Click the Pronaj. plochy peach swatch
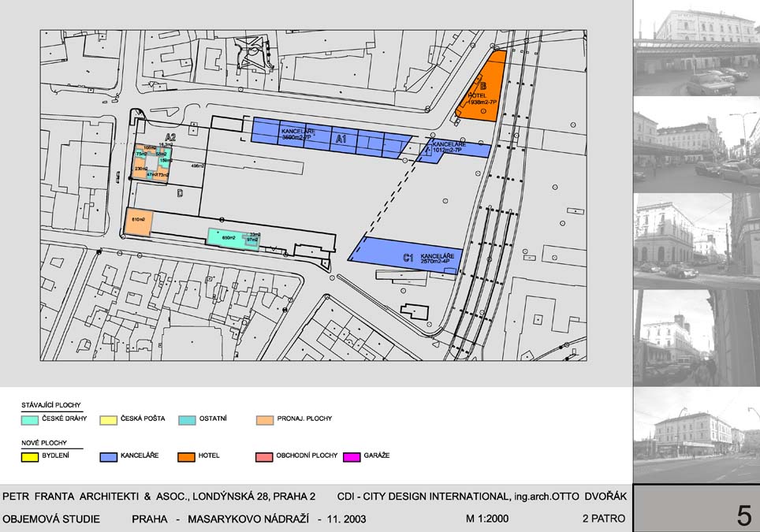Screen dimensions: 760x532 tap(266, 419)
